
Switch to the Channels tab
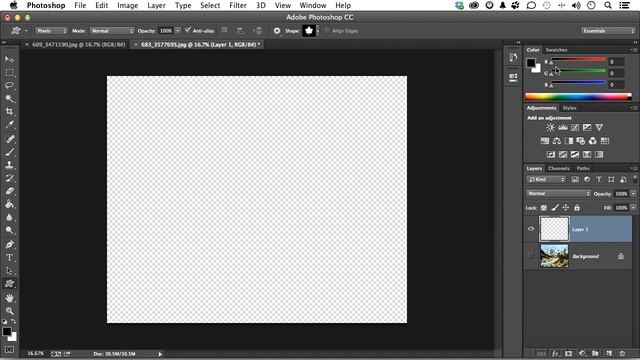coord(559,168)
